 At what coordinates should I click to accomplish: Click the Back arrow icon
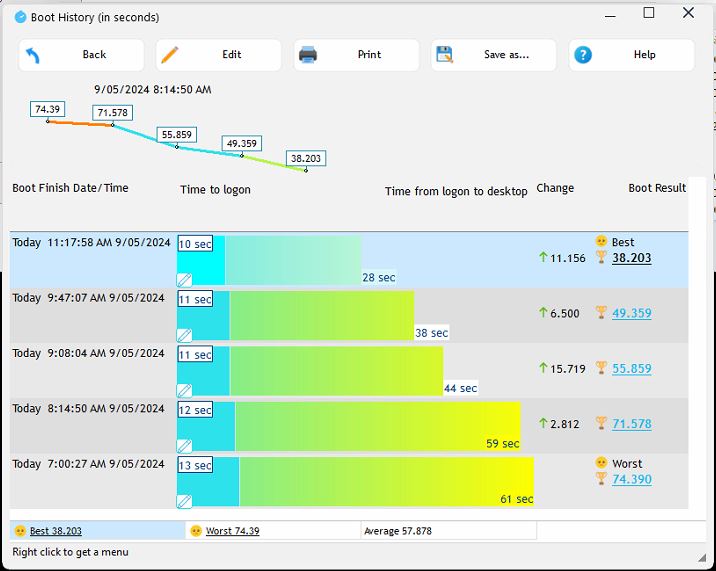(33, 55)
